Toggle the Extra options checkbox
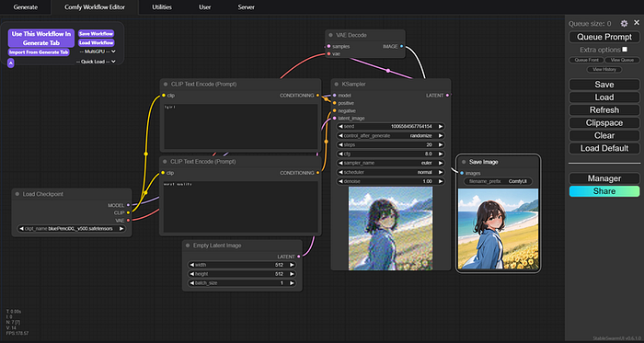Image resolution: width=644 pixels, height=343 pixels. click(x=625, y=50)
